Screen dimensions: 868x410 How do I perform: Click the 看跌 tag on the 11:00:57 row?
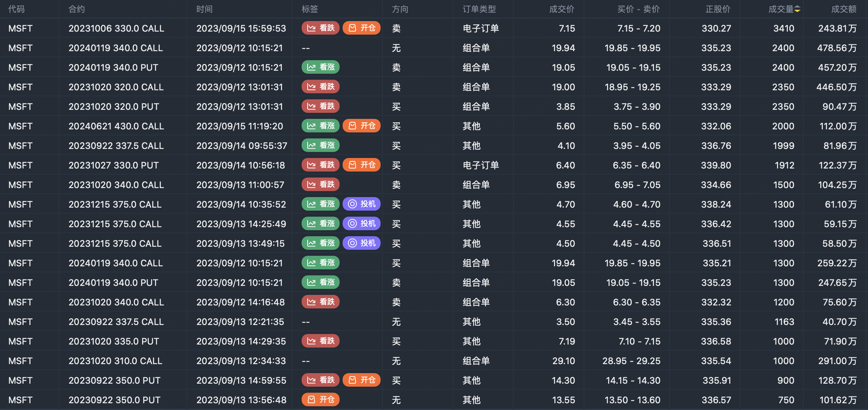[320, 185]
